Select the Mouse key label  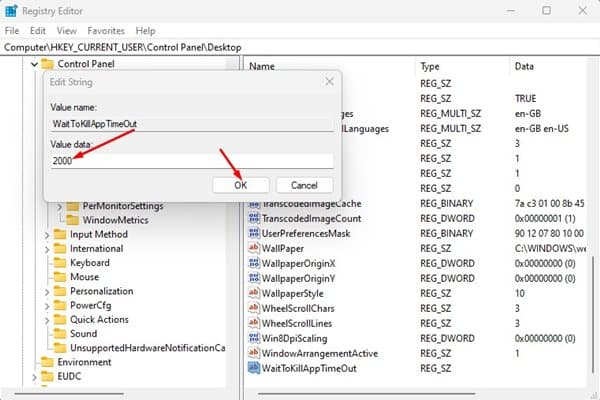[x=85, y=277]
